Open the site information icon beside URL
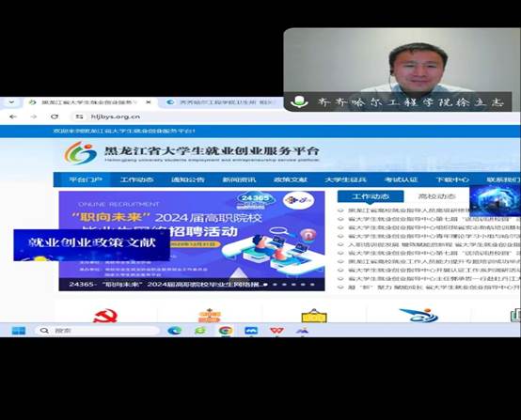This screenshot has width=521, height=420. (79, 117)
